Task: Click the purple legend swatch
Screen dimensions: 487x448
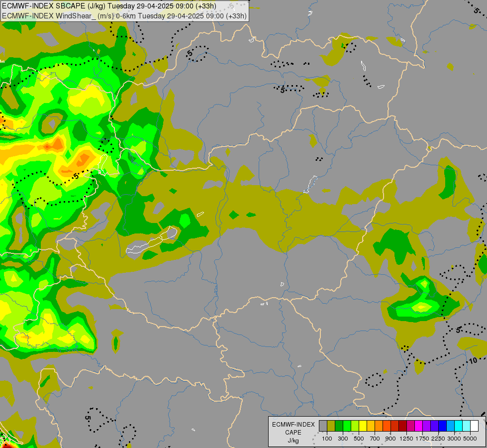Action: tap(426, 426)
